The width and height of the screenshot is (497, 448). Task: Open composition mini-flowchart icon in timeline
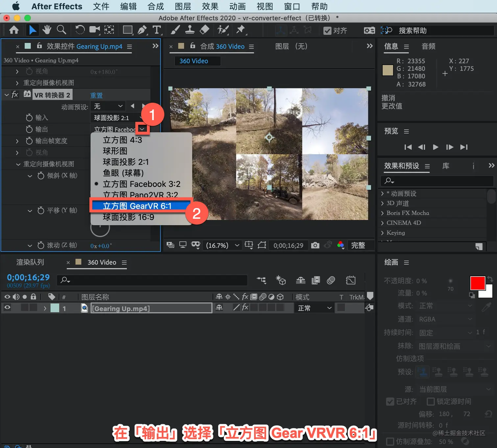pyautogui.click(x=262, y=280)
